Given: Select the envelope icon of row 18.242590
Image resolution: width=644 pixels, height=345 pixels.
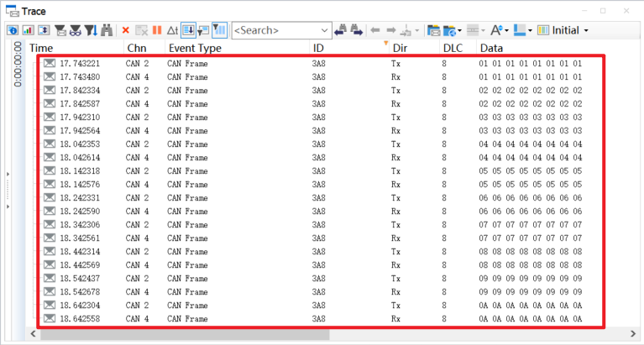Looking at the screenshot, I should [x=50, y=211].
